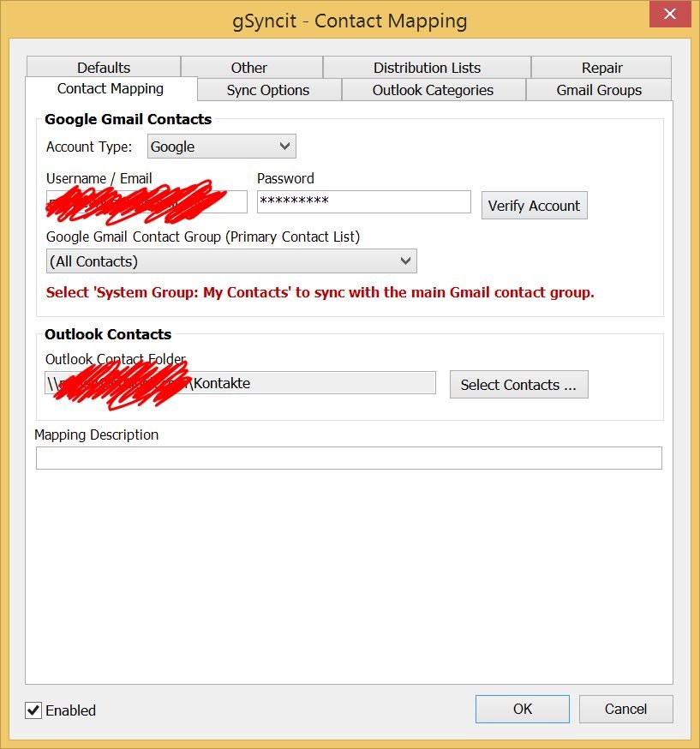This screenshot has height=749, width=700.
Task: Click the Google Gmail Contacts group heading
Action: point(128,119)
